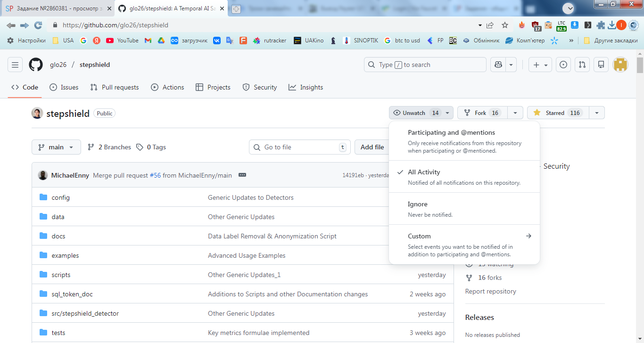Image resolution: width=644 pixels, height=343 pixels.
Task: Open the examples folder
Action: coord(65,255)
